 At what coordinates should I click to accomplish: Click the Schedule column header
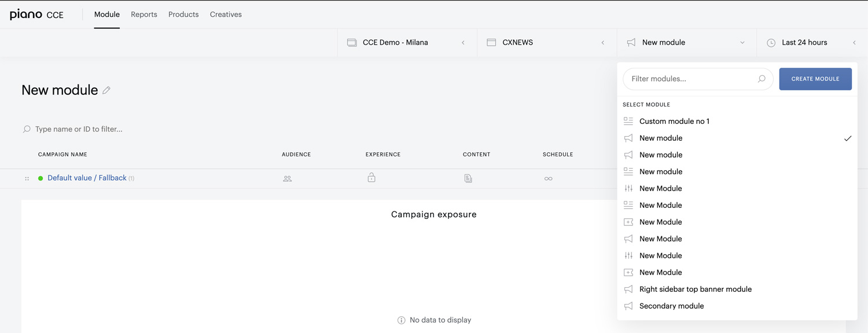coord(558,155)
